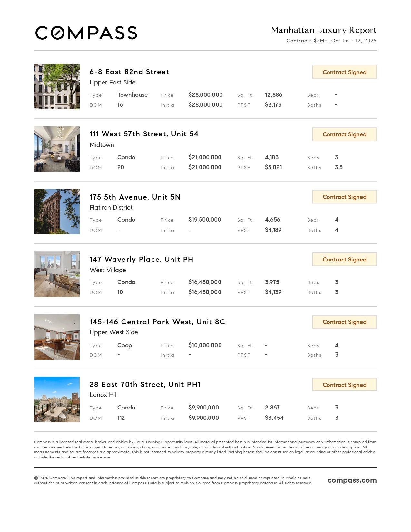Click the 147 Waverly Place penthouse photo
Screen dimensions: 411x532
pos(57,274)
